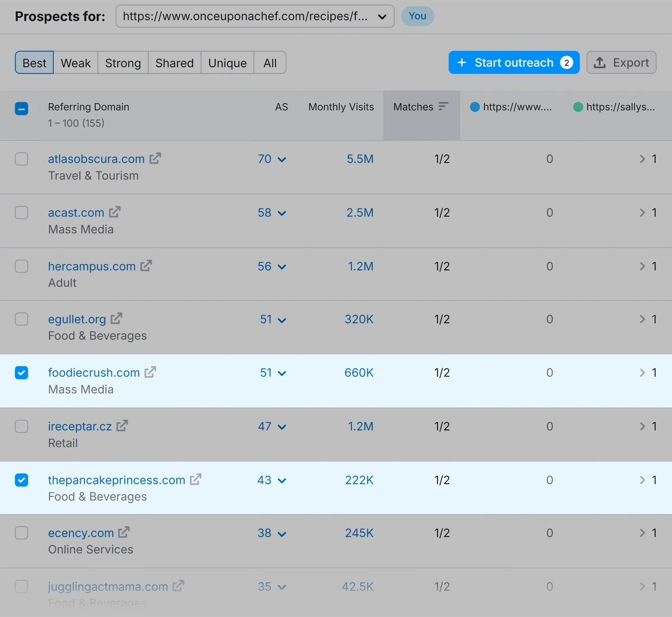Screen dimensions: 672x617
Task: Click the 660K monthly visits value
Action: click(x=359, y=373)
